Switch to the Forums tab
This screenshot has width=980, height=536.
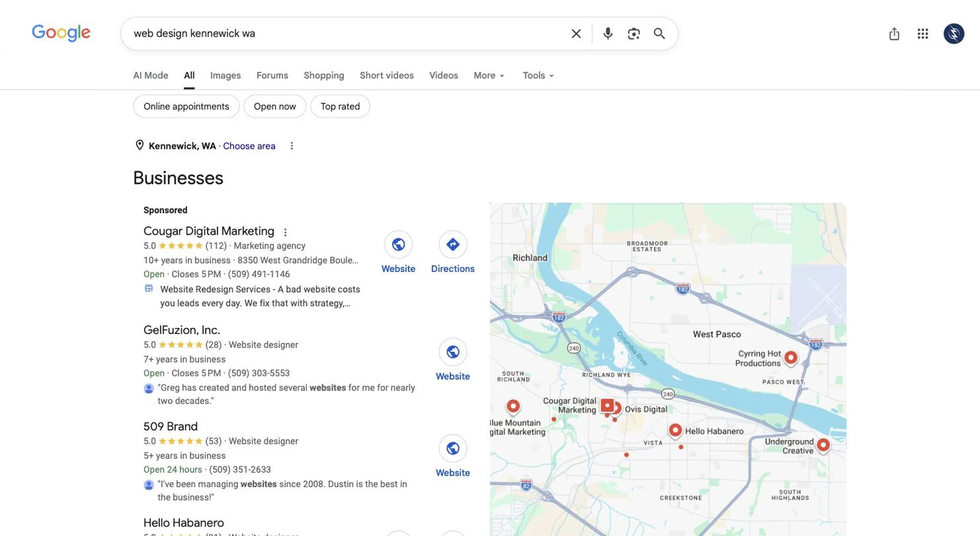(x=272, y=76)
